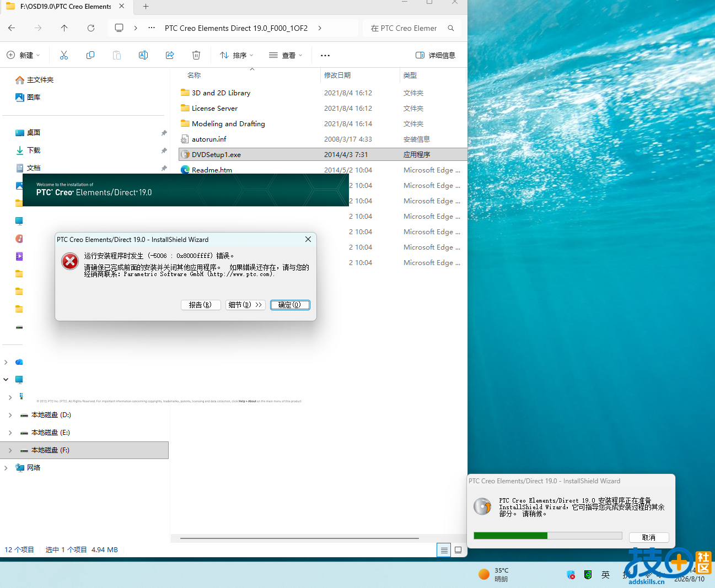Switch the IME using the 英 indicator

pos(605,575)
